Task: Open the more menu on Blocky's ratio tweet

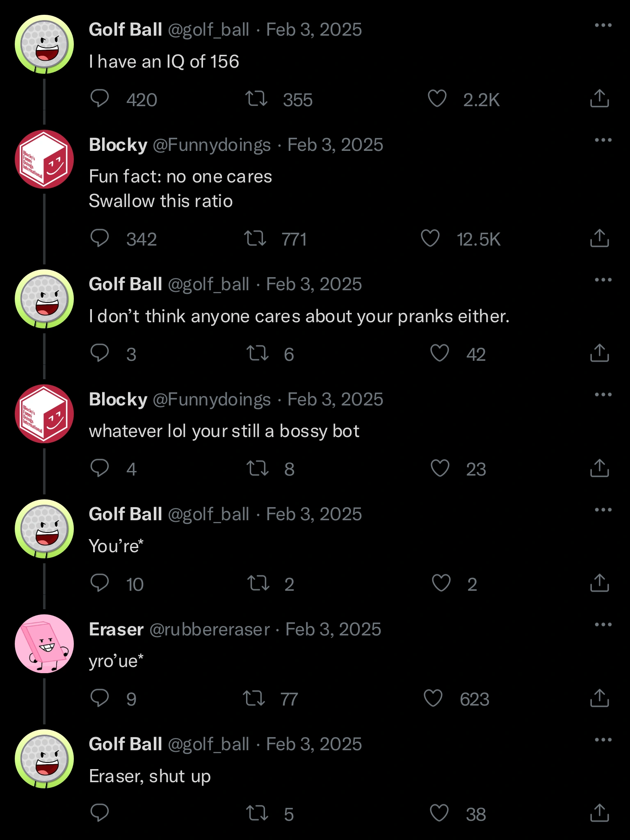Action: point(603,140)
